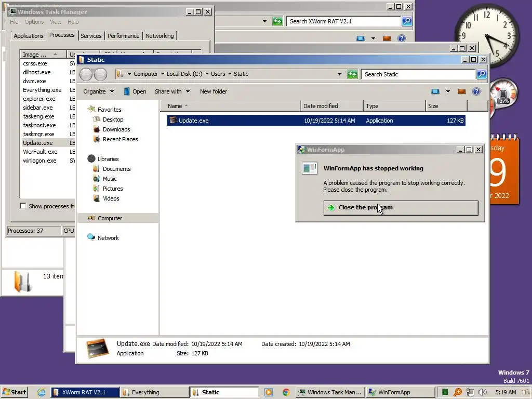
Task: Toggle preview pane icon in Static toolbar
Action: (462, 91)
